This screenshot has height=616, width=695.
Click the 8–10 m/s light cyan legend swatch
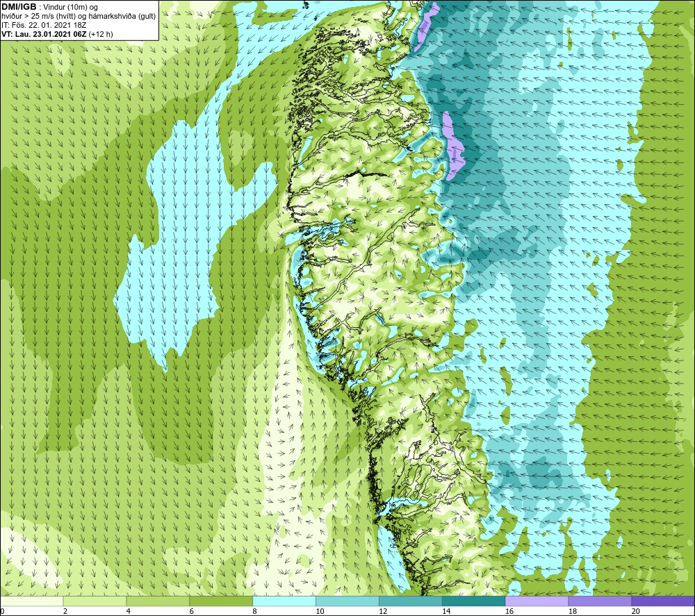284,601
